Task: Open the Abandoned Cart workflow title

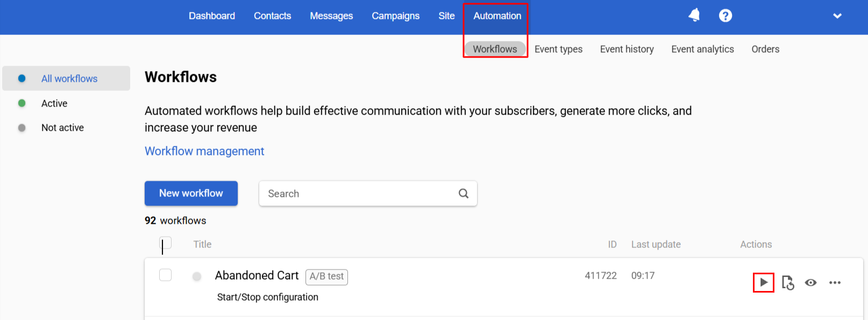Action: coord(257,275)
